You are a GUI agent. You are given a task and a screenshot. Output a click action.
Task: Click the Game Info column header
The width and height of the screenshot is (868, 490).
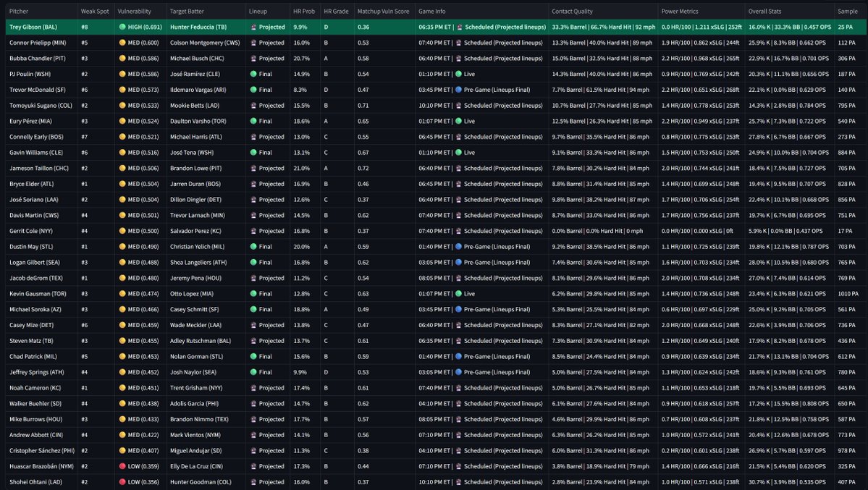click(431, 11)
